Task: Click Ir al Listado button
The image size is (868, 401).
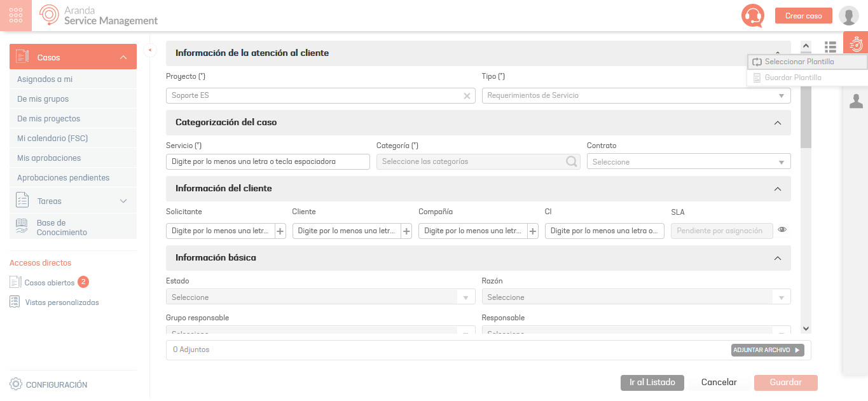Action: [652, 383]
